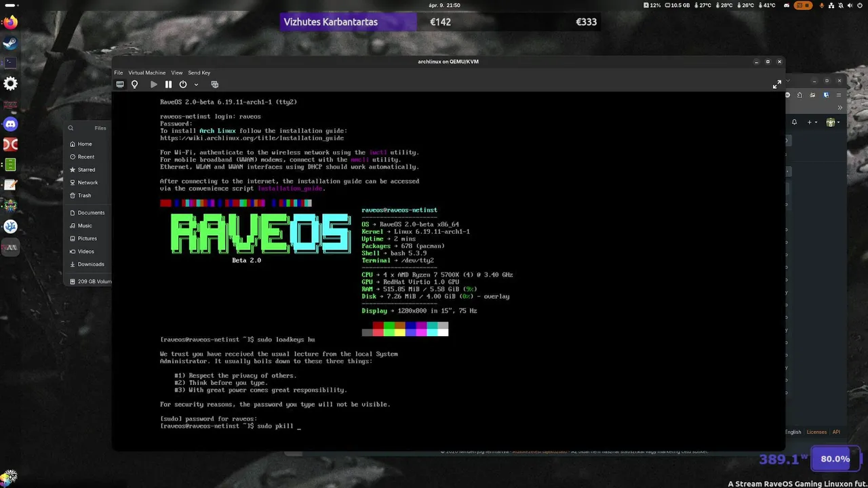
Task: Open the blue coral-logo app in dock
Action: point(10,226)
